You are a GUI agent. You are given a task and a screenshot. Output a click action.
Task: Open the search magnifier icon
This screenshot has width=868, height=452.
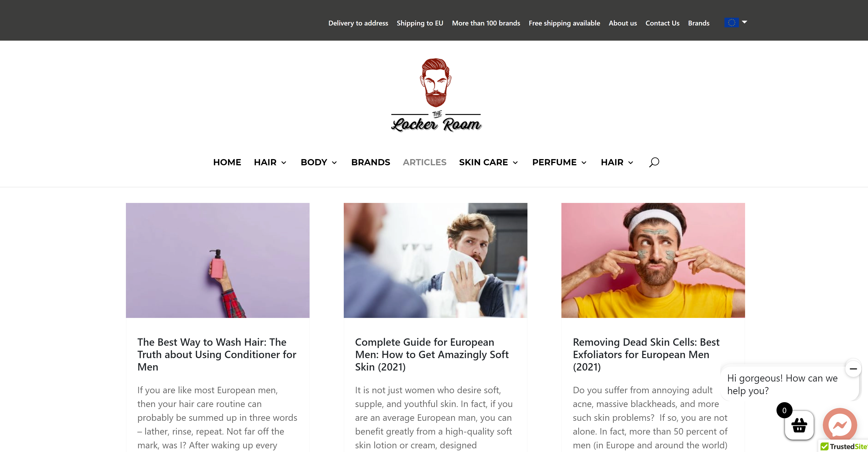click(x=654, y=162)
